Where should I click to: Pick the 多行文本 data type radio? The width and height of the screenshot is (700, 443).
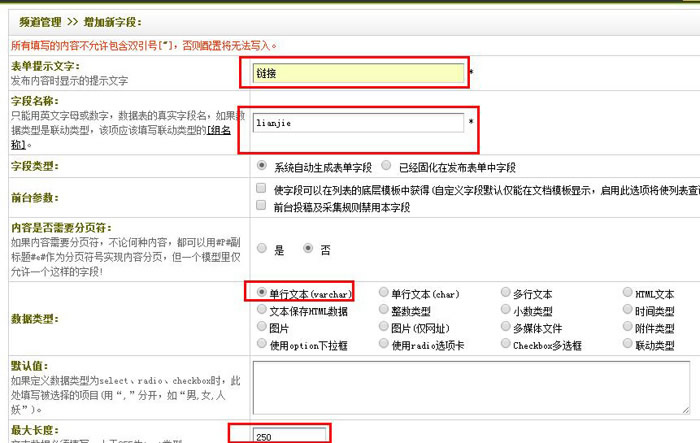[x=505, y=293]
